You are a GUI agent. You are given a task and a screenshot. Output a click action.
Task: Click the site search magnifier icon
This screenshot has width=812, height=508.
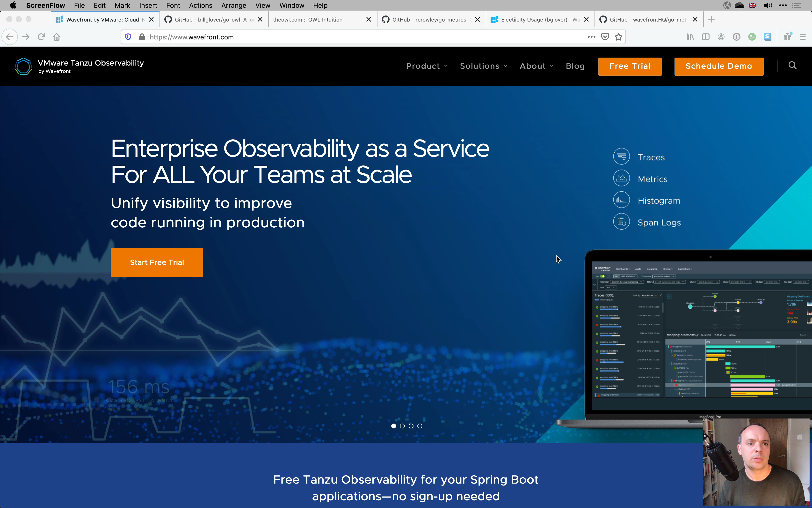[792, 66]
